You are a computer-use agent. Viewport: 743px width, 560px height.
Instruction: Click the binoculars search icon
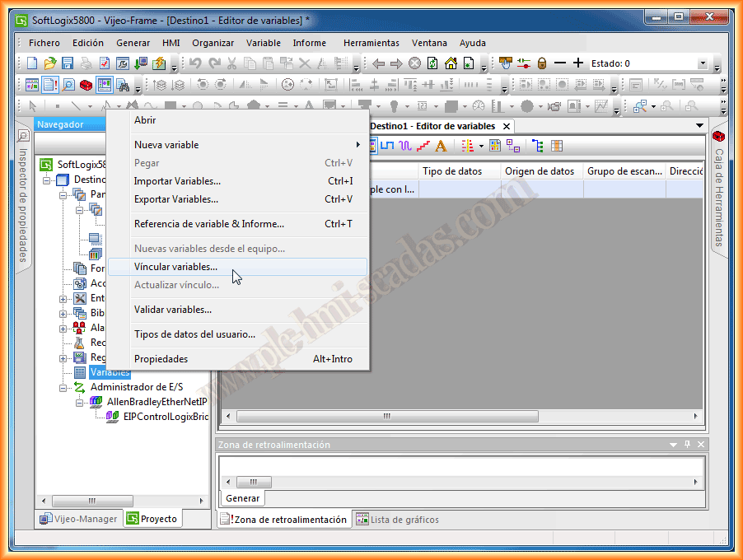click(x=123, y=84)
